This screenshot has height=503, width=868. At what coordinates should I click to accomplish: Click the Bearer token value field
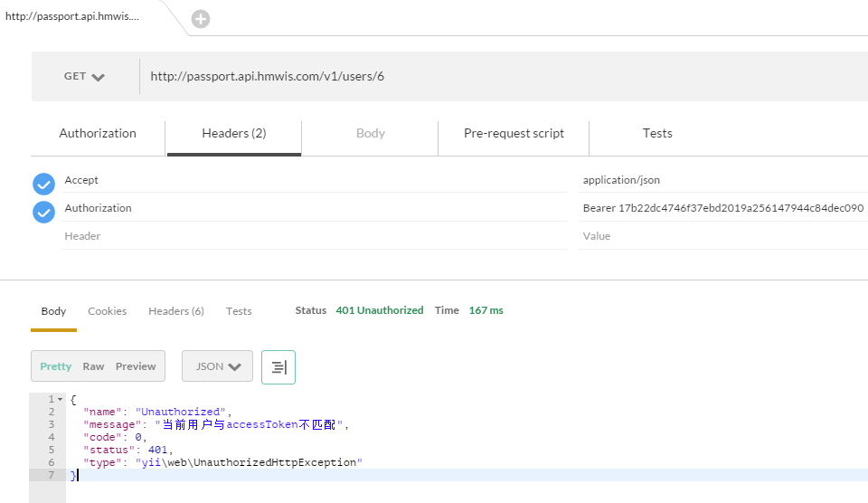[723, 208]
